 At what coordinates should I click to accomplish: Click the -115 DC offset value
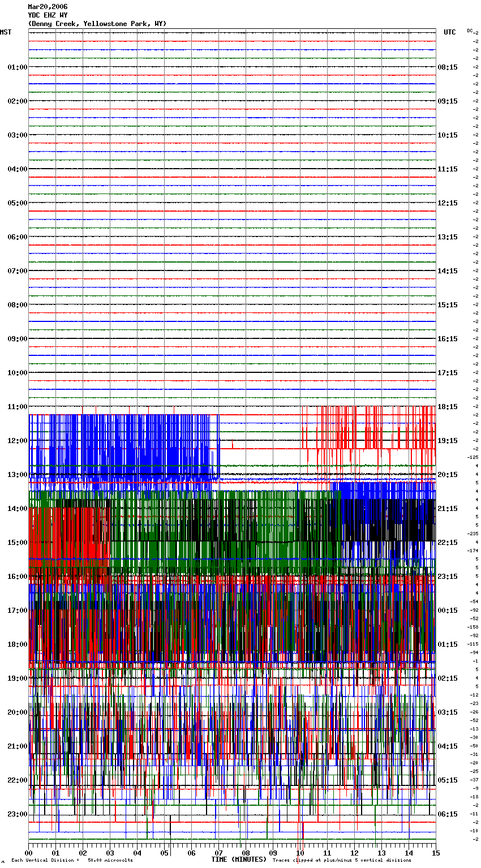click(473, 644)
